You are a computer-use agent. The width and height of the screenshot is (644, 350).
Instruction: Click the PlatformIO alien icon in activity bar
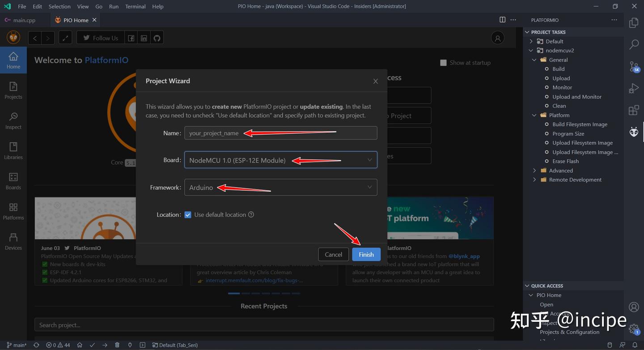[634, 132]
